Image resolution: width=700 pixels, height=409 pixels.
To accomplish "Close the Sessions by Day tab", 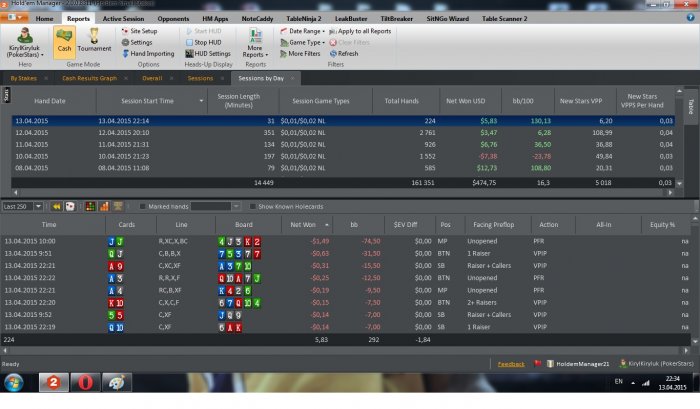I will (293, 79).
